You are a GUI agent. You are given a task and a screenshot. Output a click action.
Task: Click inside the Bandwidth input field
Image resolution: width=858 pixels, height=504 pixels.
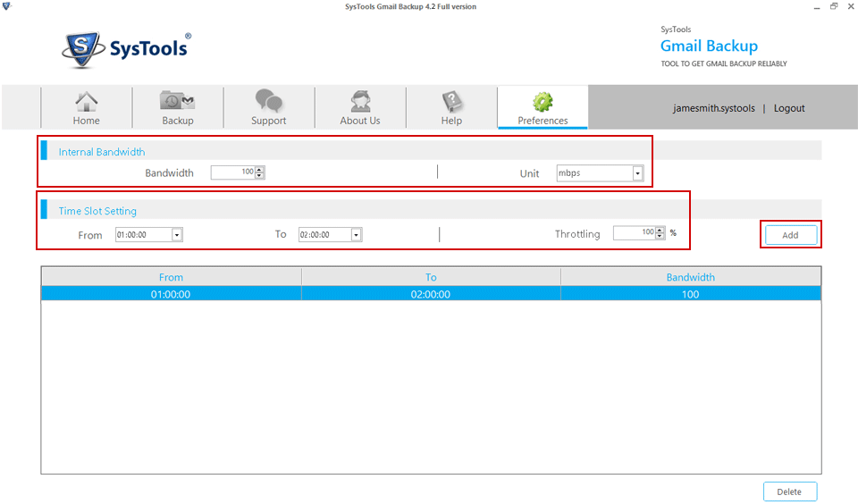tap(233, 172)
